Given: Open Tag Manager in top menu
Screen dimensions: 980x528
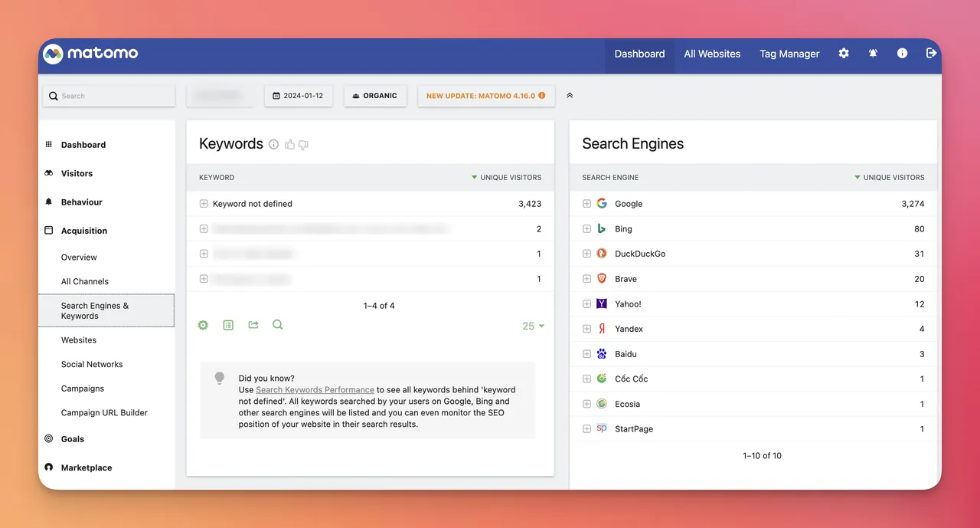Looking at the screenshot, I should click(x=789, y=54).
